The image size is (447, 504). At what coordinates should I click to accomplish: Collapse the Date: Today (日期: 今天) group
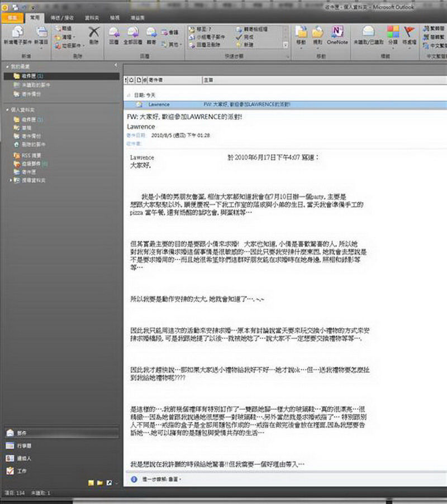[x=129, y=95]
